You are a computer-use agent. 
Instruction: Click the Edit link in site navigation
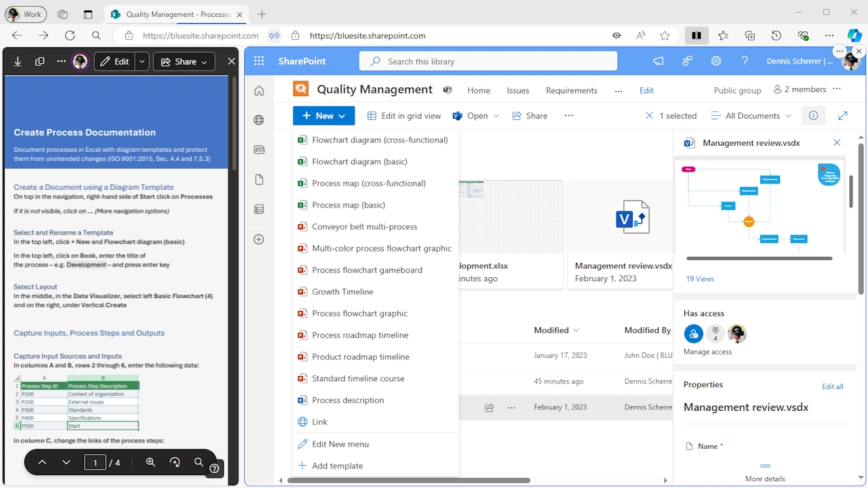click(647, 90)
